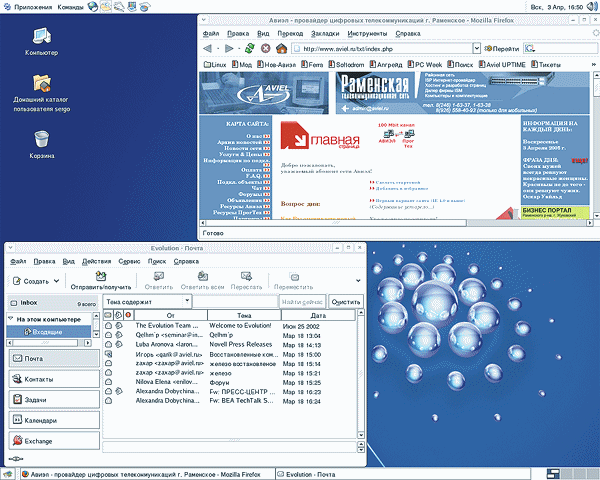
Task: Switch to Календари in Evolution sidebar
Action: (x=54, y=420)
